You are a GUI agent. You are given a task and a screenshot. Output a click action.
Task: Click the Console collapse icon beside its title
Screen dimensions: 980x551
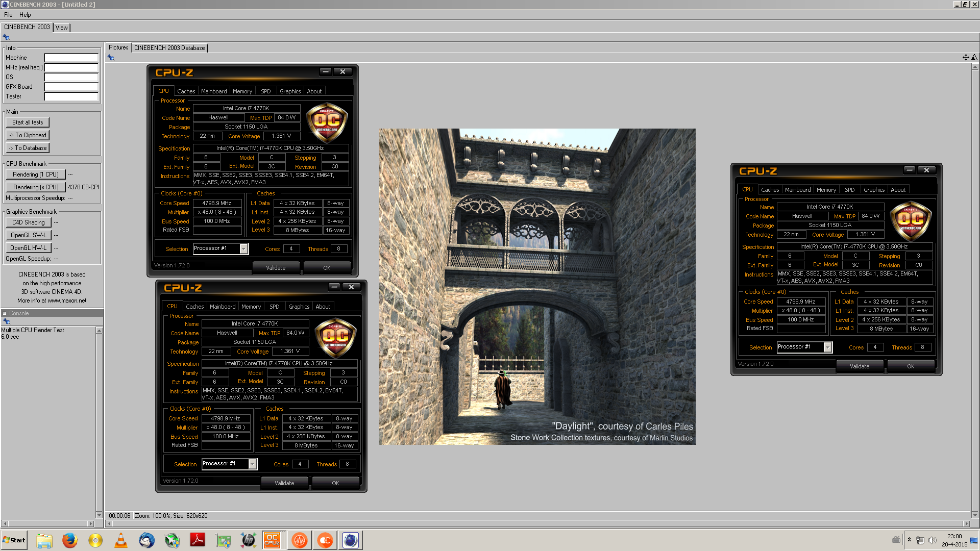click(x=5, y=313)
